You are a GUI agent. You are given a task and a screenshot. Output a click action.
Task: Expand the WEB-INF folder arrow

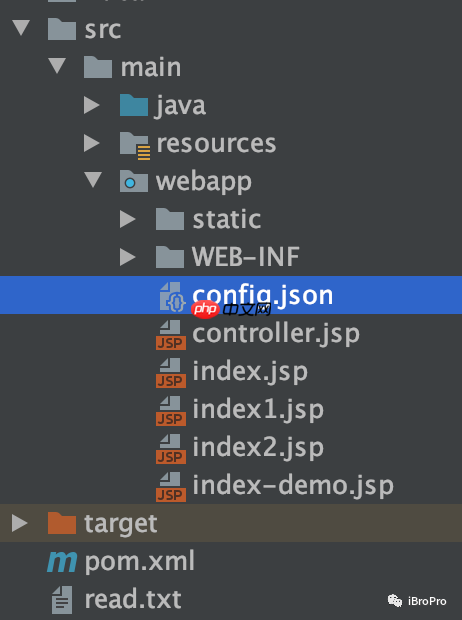[x=128, y=257]
